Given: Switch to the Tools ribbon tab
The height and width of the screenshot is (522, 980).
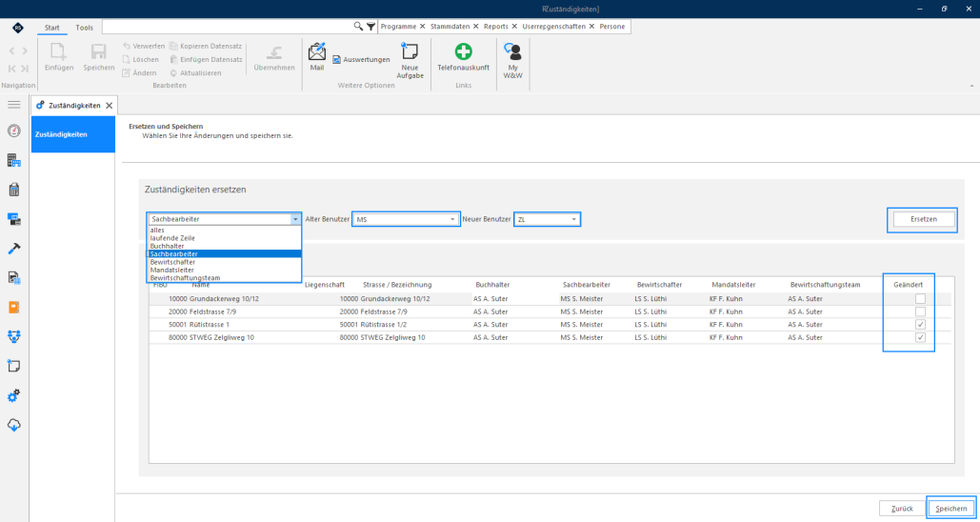Looking at the screenshot, I should [85, 28].
